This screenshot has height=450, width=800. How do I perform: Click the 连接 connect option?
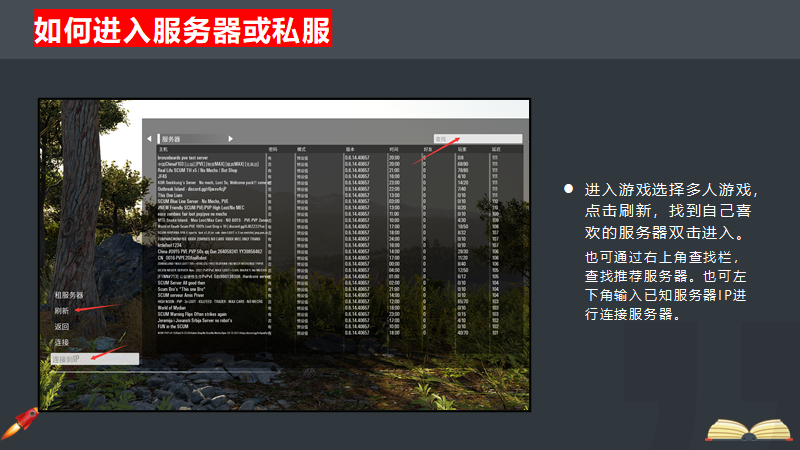pos(62,342)
